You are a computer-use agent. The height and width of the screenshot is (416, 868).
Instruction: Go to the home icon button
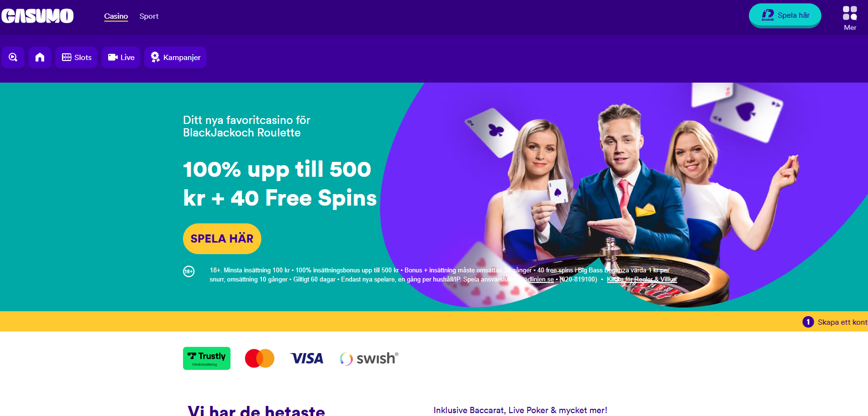pos(40,58)
